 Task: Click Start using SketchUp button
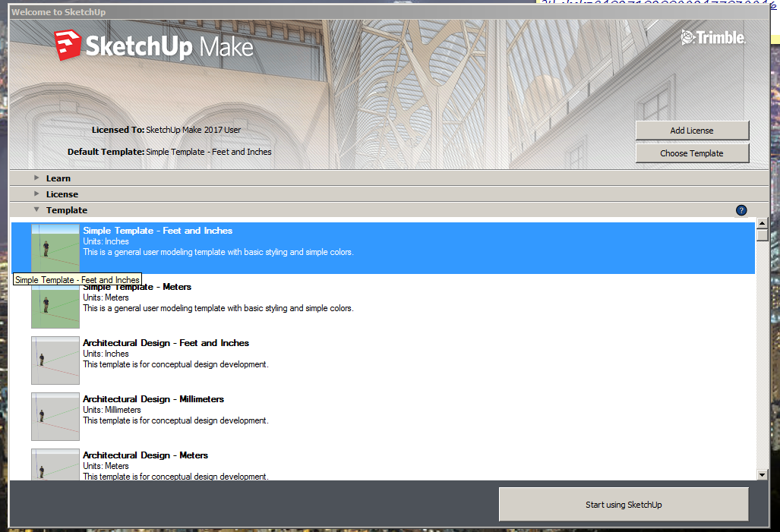(x=624, y=505)
